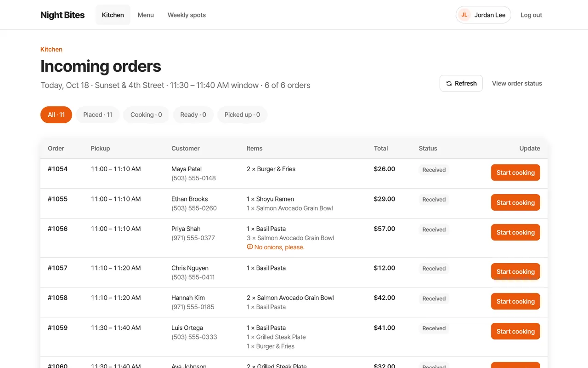Open View order status link

tap(517, 83)
